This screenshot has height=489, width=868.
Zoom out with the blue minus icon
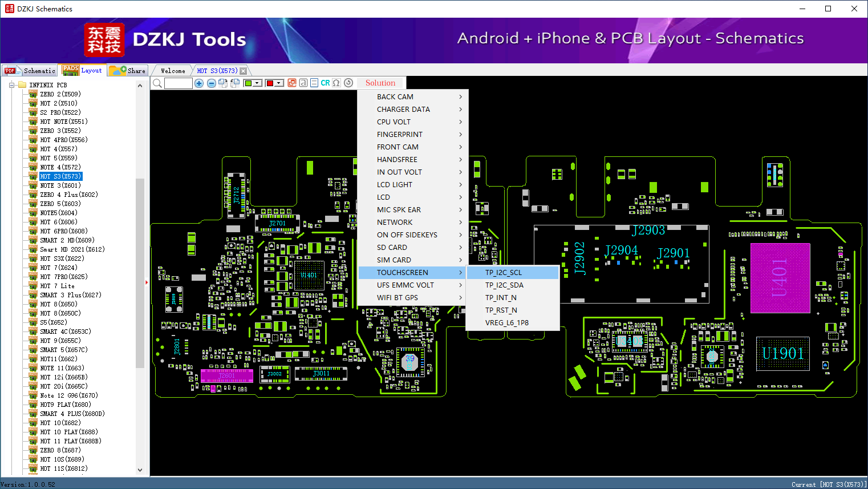pyautogui.click(x=212, y=83)
